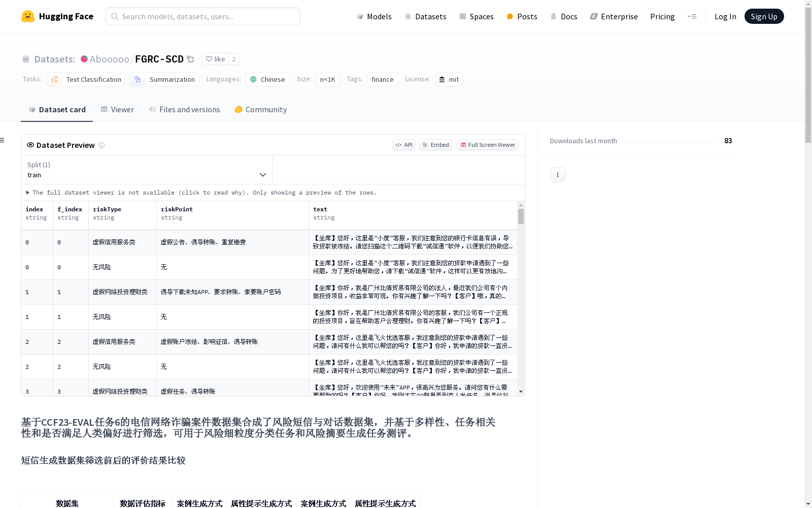The image size is (812, 508).
Task: Open the Docs link
Action: [564, 16]
